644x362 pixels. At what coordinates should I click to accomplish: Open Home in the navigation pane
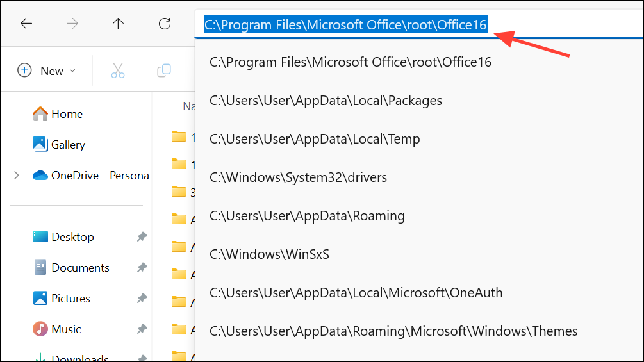tap(67, 114)
